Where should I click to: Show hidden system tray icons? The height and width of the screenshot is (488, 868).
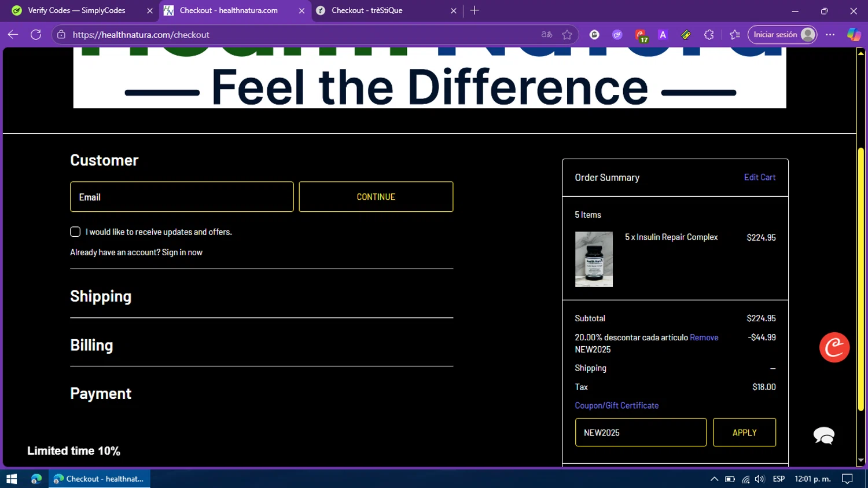714,479
